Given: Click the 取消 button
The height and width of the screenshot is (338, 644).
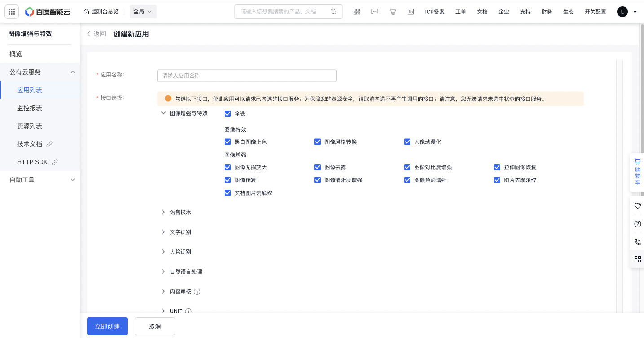Looking at the screenshot, I should point(155,326).
